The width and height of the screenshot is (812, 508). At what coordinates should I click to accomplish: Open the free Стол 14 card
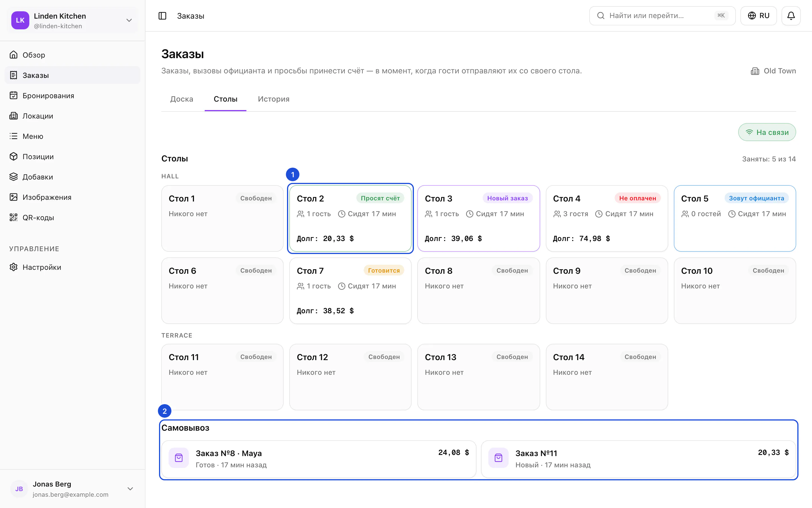point(607,377)
